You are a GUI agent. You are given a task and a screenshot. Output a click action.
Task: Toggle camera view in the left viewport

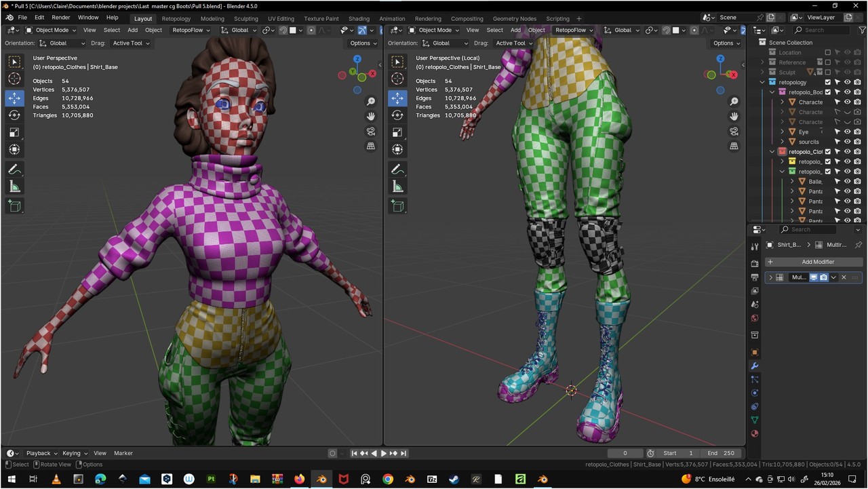371,132
